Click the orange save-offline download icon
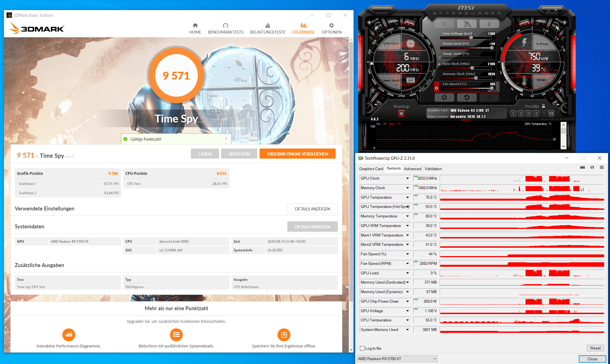Screen dimensions: 610x364 pos(284,335)
